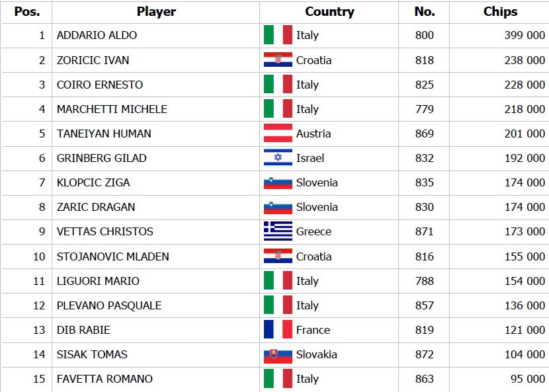Click the Greece flag beside VETTAS CHRISTOS
This screenshot has height=392, width=549.
[278, 231]
